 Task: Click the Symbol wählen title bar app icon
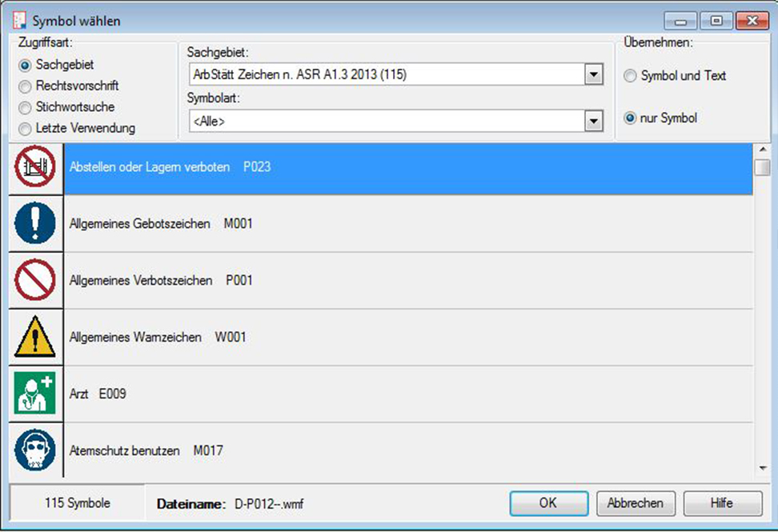[x=20, y=21]
